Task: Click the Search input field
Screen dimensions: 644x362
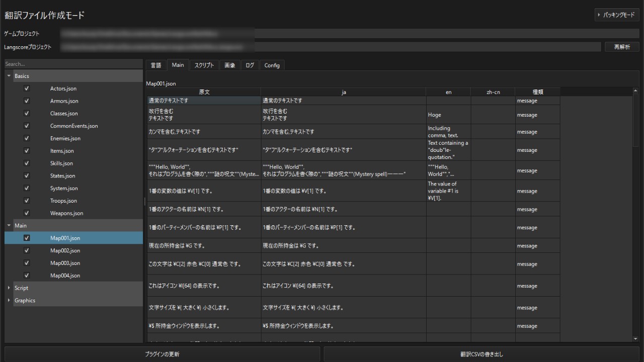Action: click(73, 64)
